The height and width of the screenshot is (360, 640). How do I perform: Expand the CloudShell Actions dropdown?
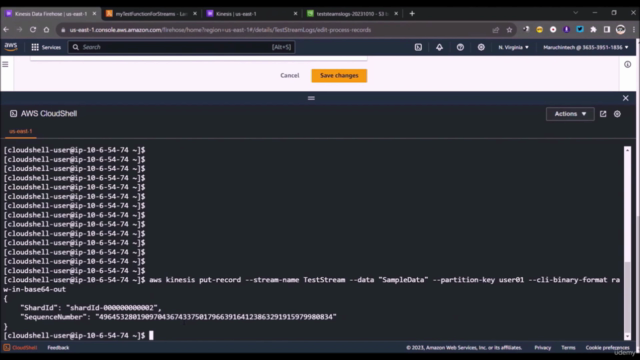[570, 114]
